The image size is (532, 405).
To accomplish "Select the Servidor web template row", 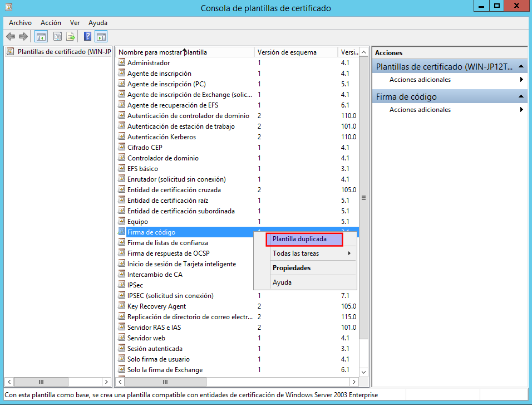I will (x=146, y=338).
